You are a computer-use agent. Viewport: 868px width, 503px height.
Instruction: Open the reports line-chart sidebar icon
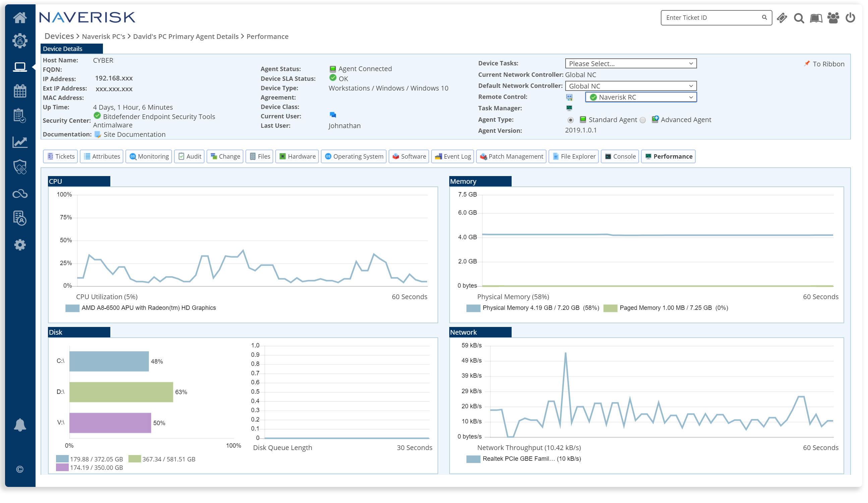pos(20,142)
